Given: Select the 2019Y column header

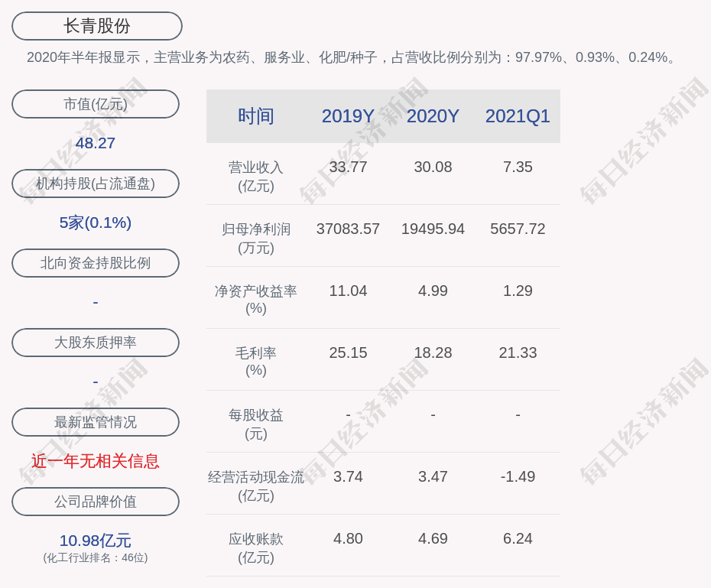Looking at the screenshot, I should (x=348, y=116).
